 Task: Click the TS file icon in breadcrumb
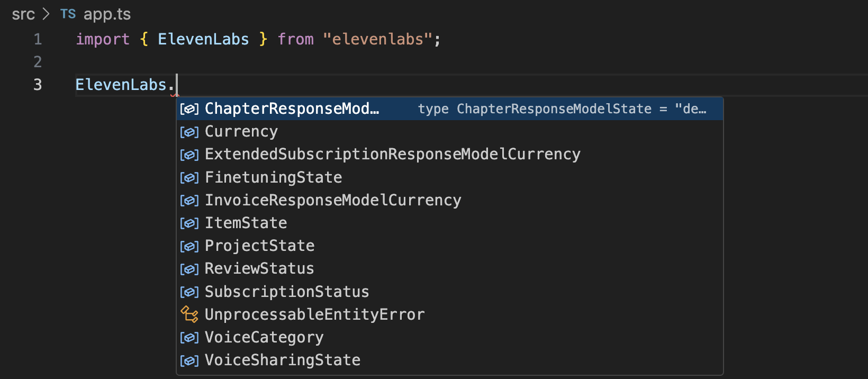[68, 14]
